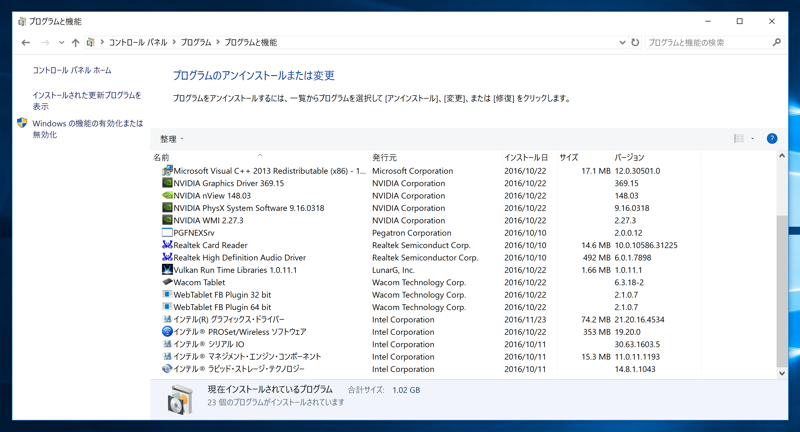Click the WebTablet FB Plugin 64 bit icon

pyautogui.click(x=167, y=307)
